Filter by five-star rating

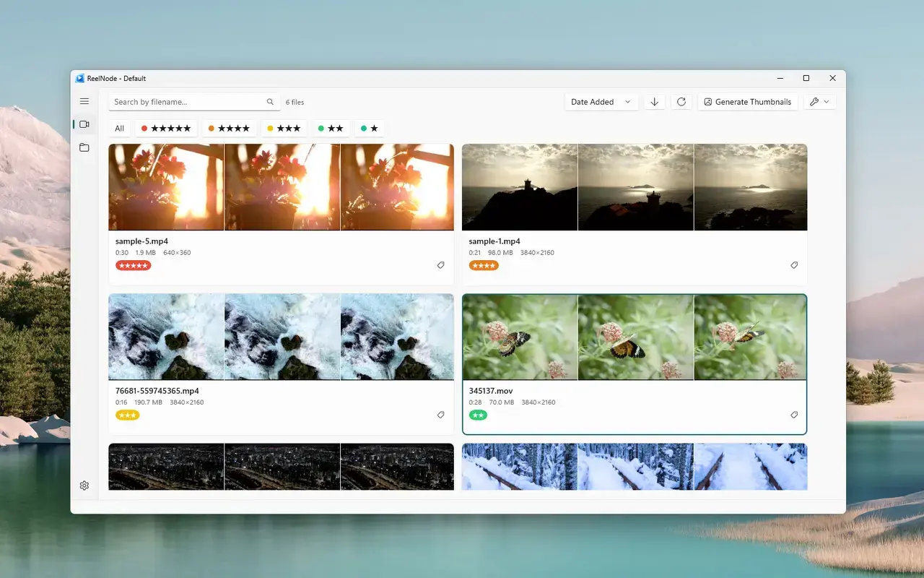pos(166,129)
